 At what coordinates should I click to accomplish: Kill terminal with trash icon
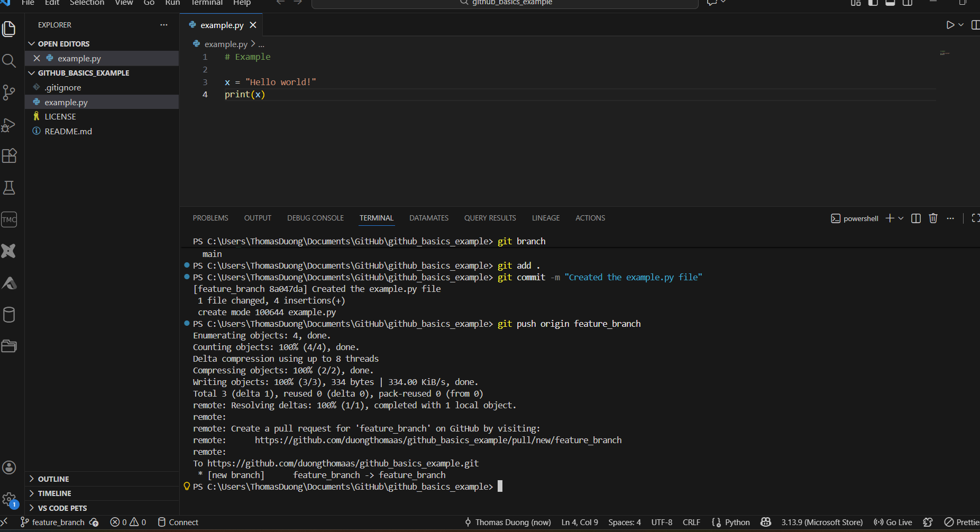(933, 218)
